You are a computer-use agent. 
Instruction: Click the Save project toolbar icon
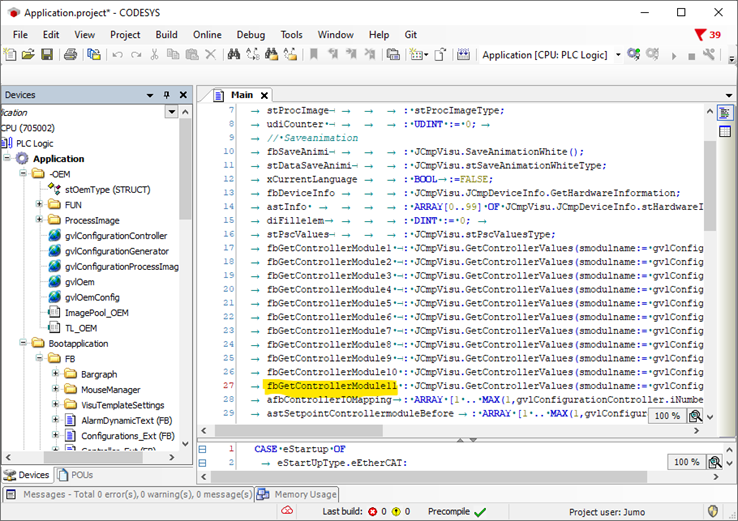tap(46, 54)
